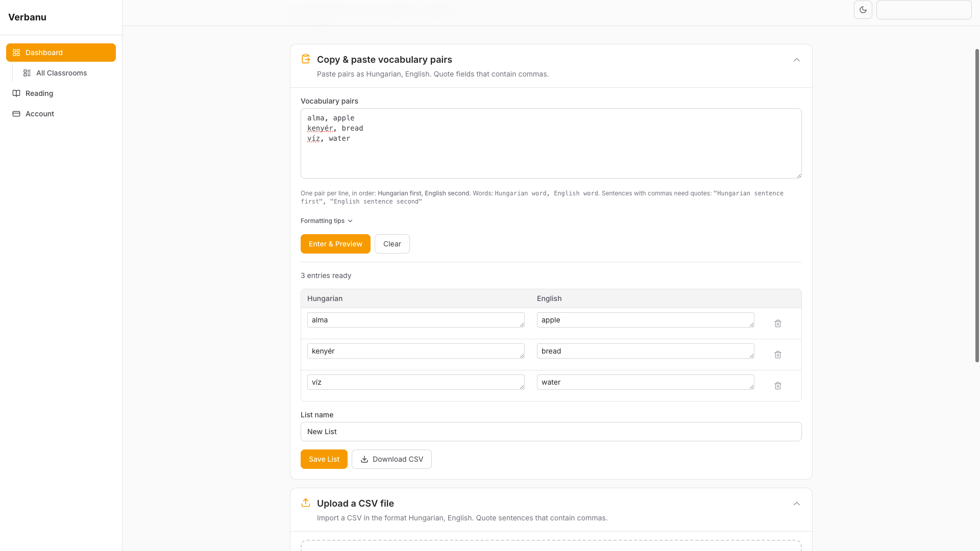Edit the English word bread
This screenshot has height=551, width=980.
click(646, 351)
